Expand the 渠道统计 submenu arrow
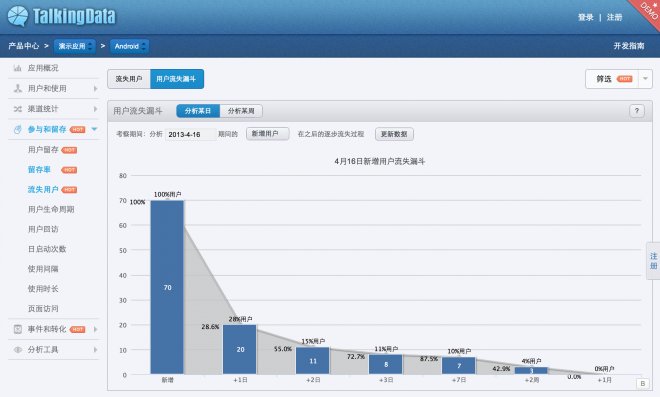The width and height of the screenshot is (660, 397). tap(96, 109)
